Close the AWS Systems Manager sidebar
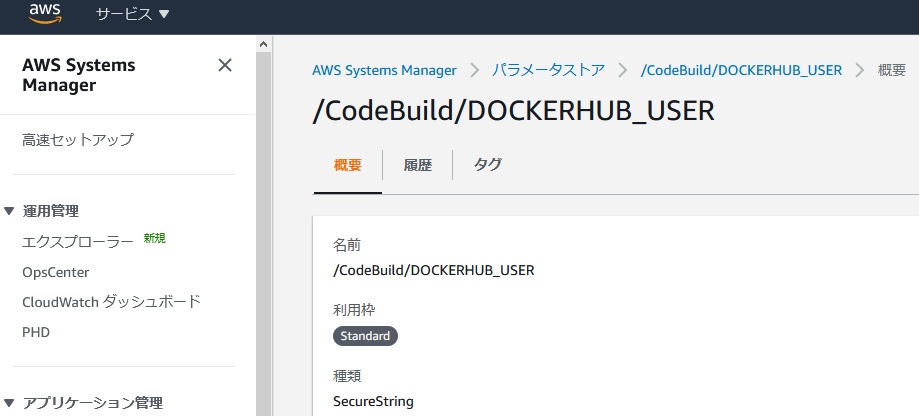 tap(225, 65)
